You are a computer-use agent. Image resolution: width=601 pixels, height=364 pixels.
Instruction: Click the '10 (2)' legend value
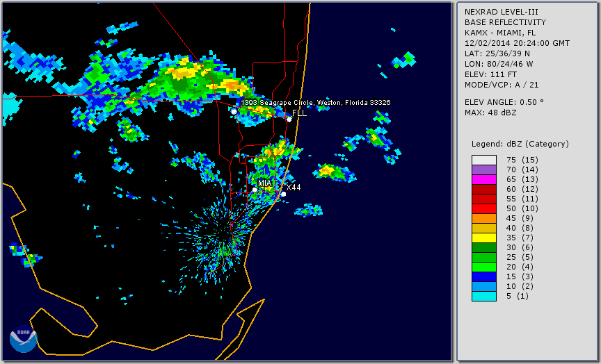coord(520,286)
